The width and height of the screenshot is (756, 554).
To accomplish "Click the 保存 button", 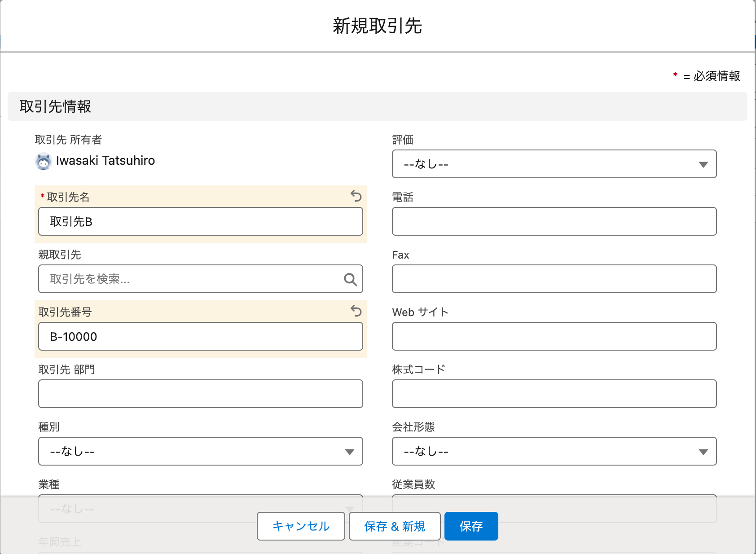I will [x=471, y=526].
